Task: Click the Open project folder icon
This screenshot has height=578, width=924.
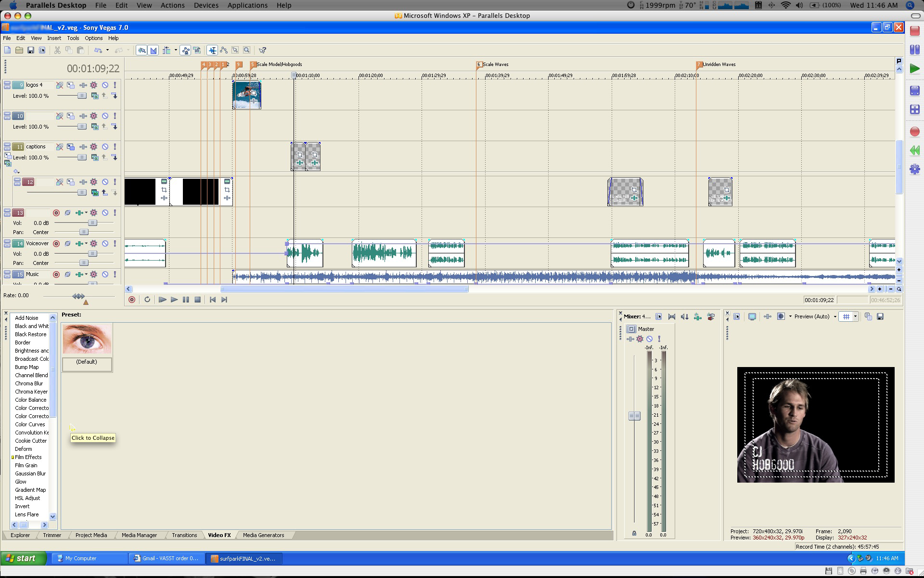Action: (19, 50)
